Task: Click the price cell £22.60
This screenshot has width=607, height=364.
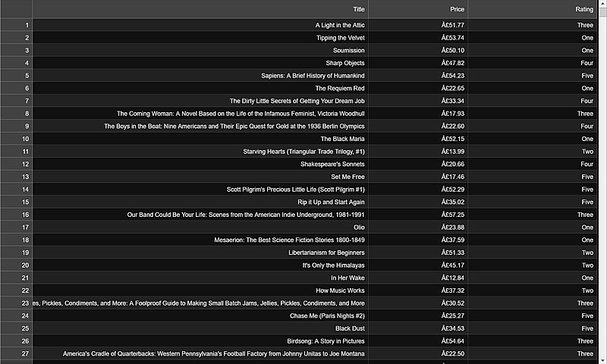Action: 418,126
